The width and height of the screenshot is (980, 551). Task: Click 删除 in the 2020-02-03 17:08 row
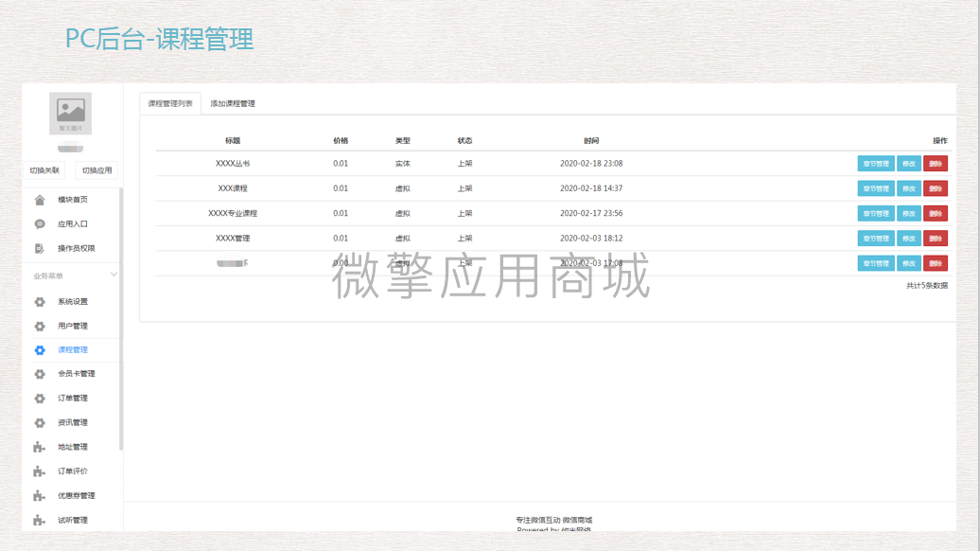[x=936, y=263]
